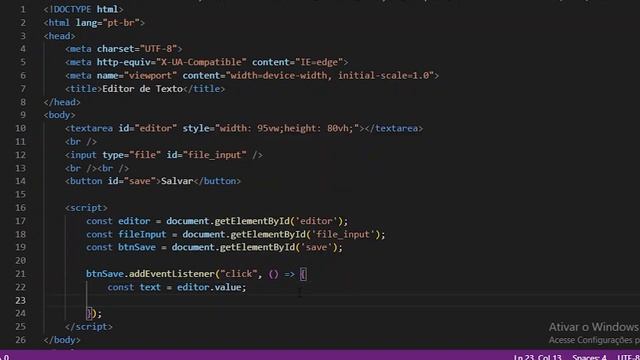The height and width of the screenshot is (360, 640).
Task: Click the fileInput variable name on line 18
Action: 142,234
